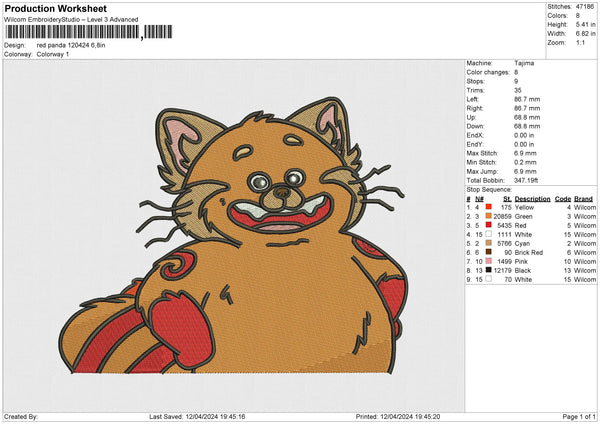Click the Left value 86.7 mm
This screenshot has width=600, height=424.
click(527, 99)
